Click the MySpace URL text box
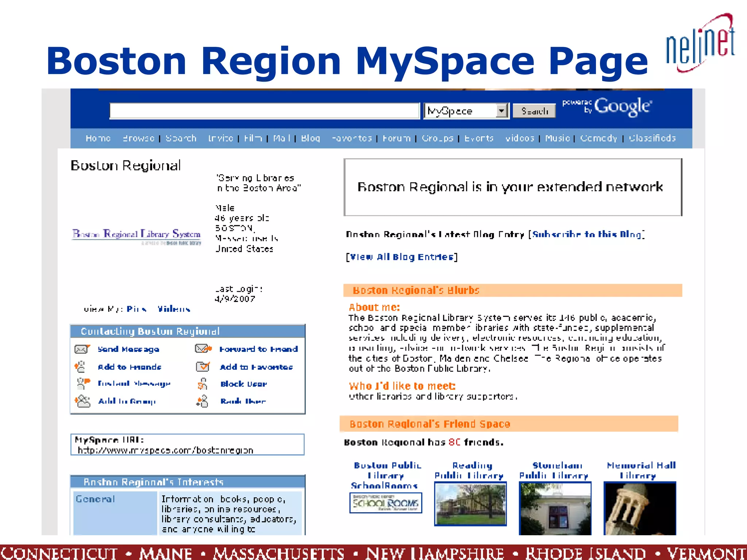 (187, 444)
